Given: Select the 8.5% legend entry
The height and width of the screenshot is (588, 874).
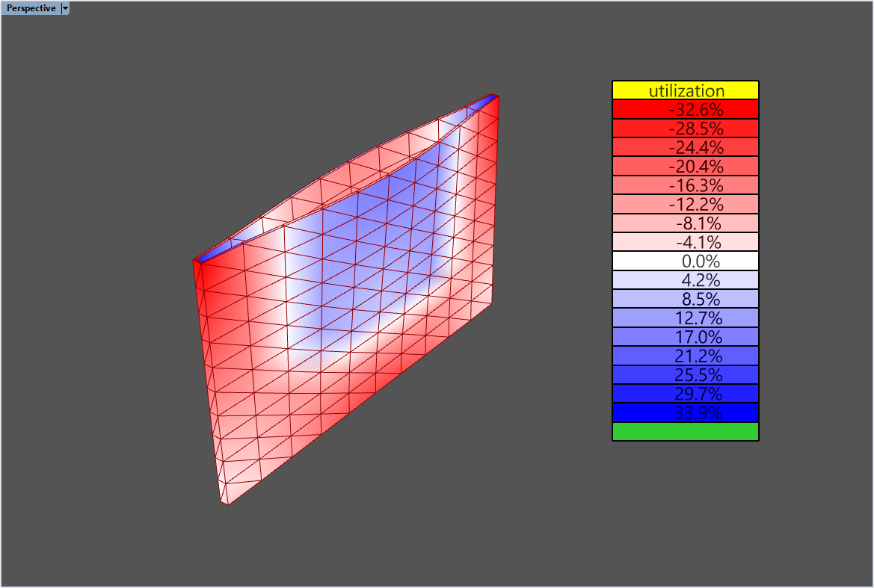Looking at the screenshot, I should pyautogui.click(x=685, y=299).
